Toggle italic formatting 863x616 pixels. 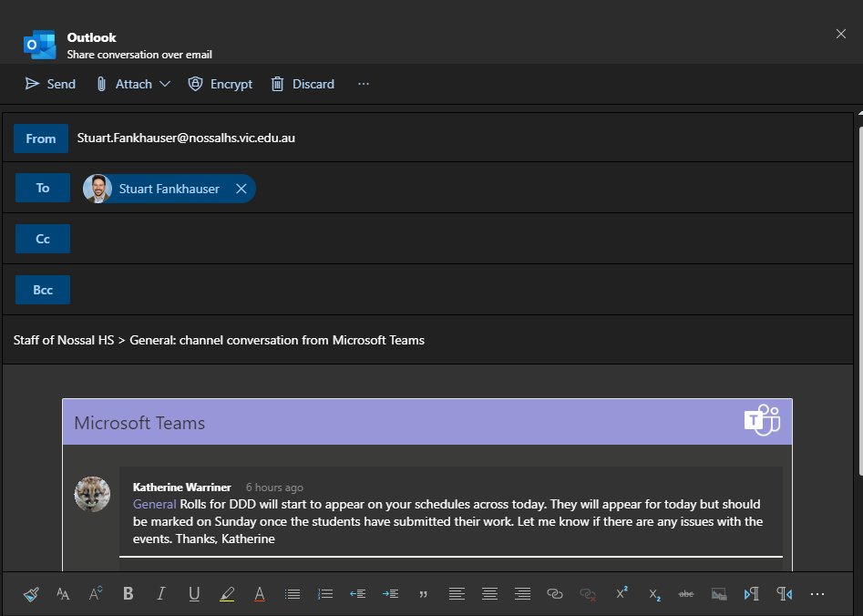[160, 593]
